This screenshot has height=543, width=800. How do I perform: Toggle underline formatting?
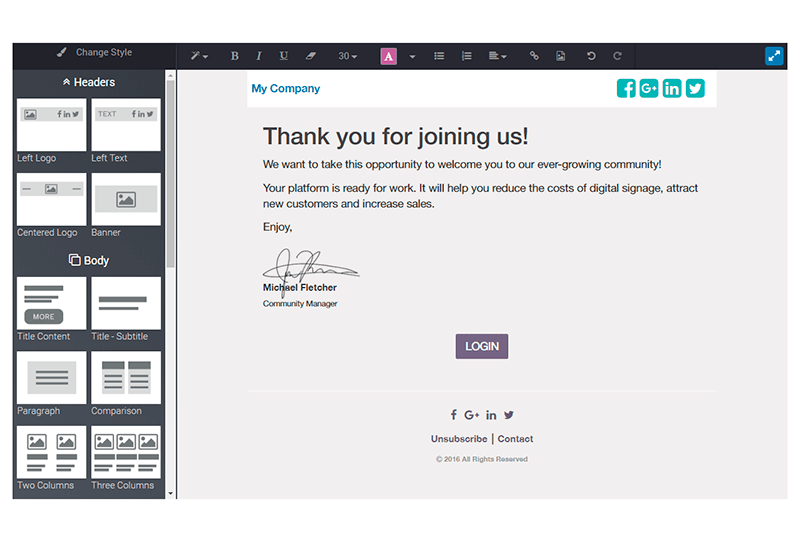pyautogui.click(x=284, y=56)
